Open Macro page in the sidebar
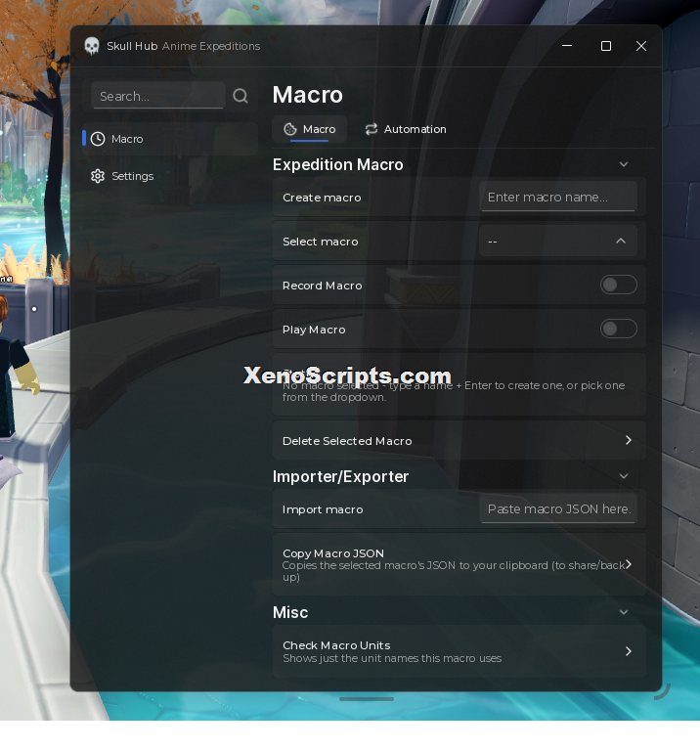Image resolution: width=700 pixels, height=750 pixels. [x=170, y=139]
